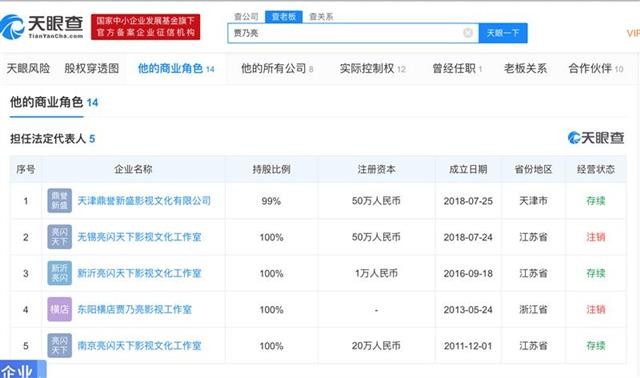Click the 2018-07-24 founding date
Viewport: 640px width, 378px height.
[x=468, y=237]
